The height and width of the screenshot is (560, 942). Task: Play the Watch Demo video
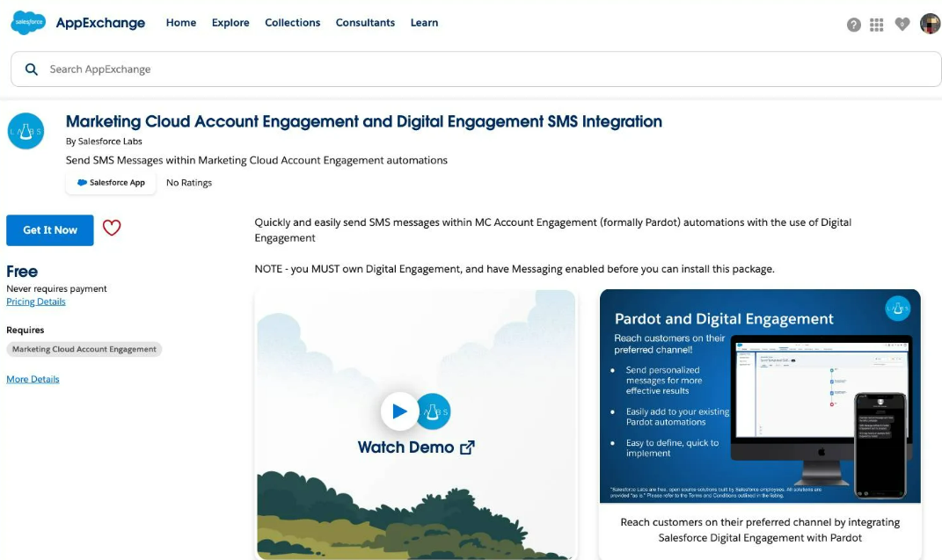(x=399, y=411)
